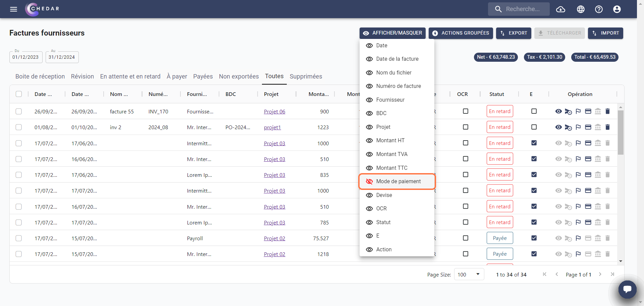Tick the select-all header checkbox
This screenshot has height=306, width=644.
coord(19,94)
